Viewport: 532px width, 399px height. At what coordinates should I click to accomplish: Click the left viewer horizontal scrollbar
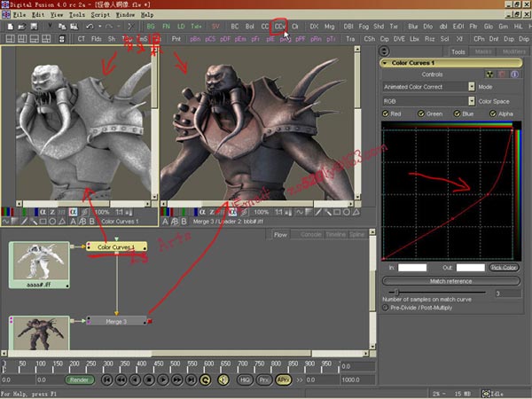pos(84,204)
